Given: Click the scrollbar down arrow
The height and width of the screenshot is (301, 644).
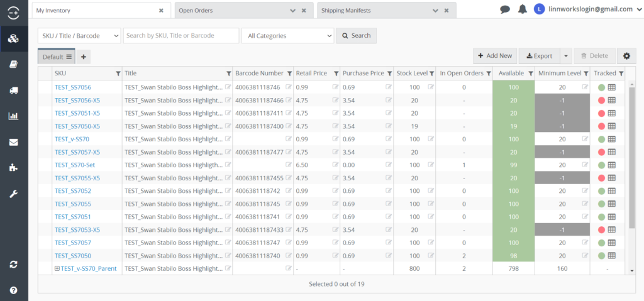Looking at the screenshot, I should [631, 271].
